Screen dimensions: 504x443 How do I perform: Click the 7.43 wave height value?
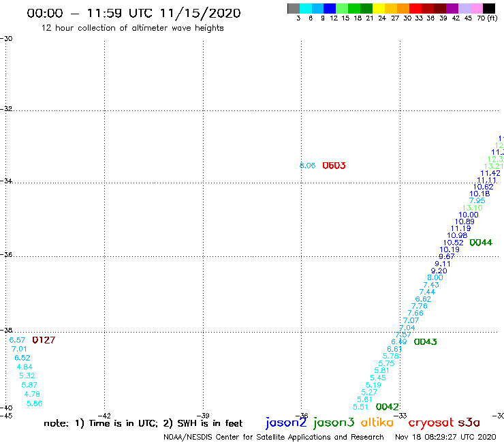point(431,285)
